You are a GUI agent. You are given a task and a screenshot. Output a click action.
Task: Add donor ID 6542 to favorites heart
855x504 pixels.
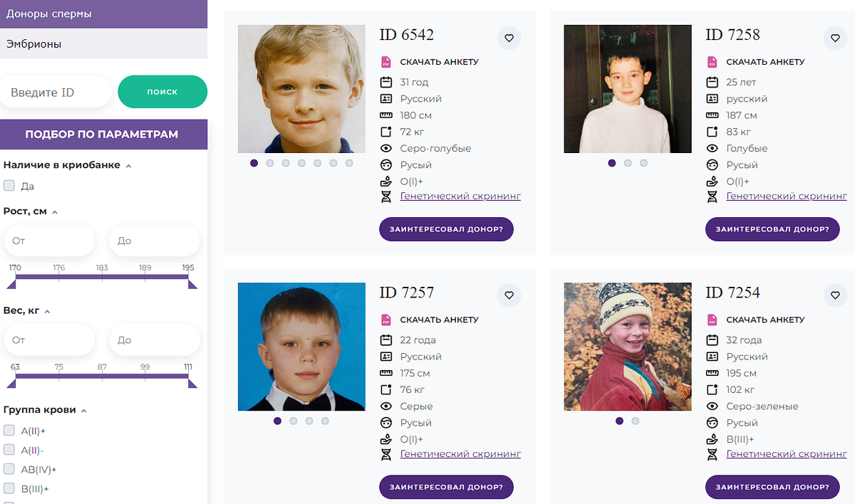point(509,38)
